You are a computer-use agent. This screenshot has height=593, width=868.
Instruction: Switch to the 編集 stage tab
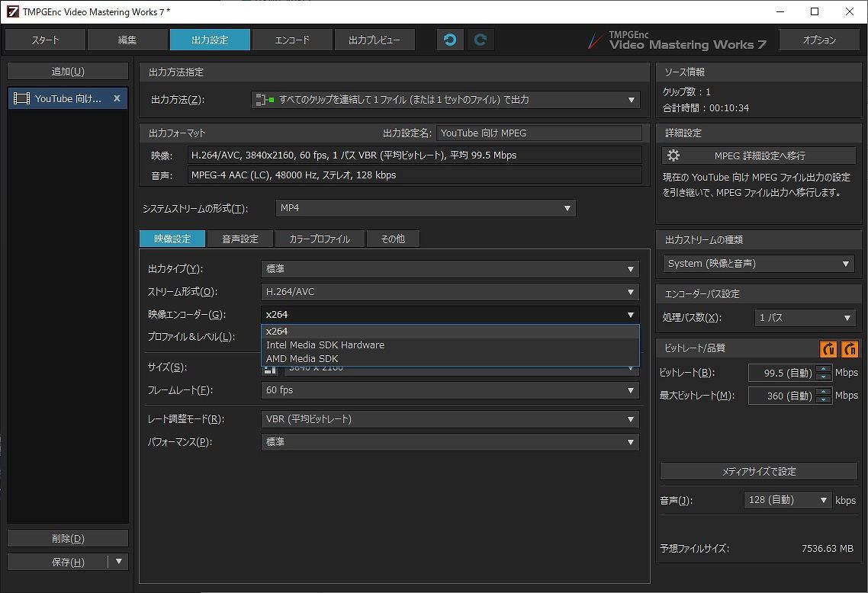(127, 40)
